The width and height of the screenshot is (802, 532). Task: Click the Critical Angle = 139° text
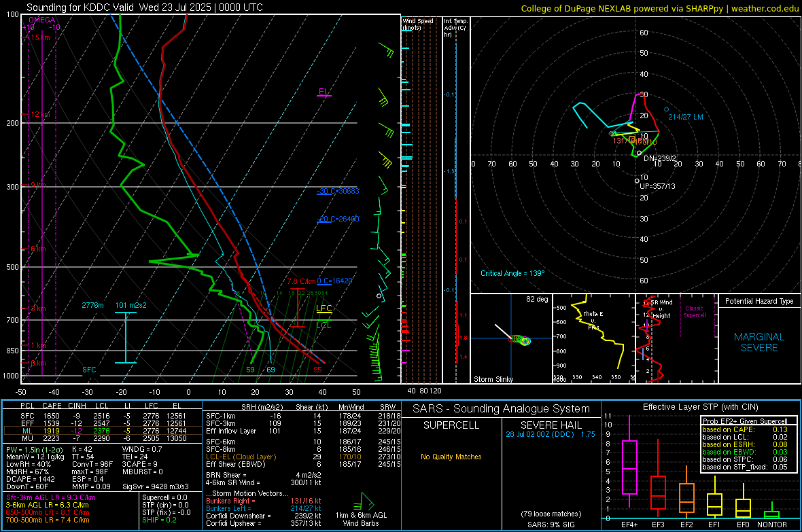pos(512,273)
